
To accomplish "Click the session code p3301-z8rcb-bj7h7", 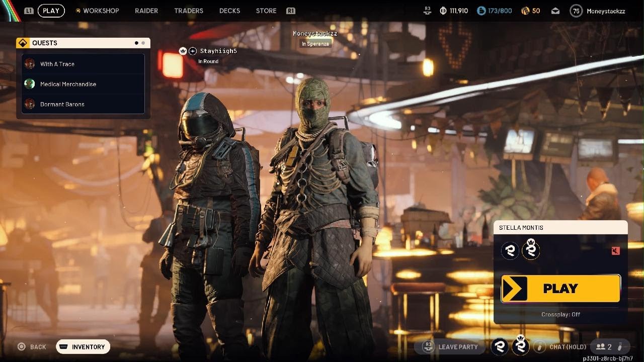I will [x=608, y=358].
